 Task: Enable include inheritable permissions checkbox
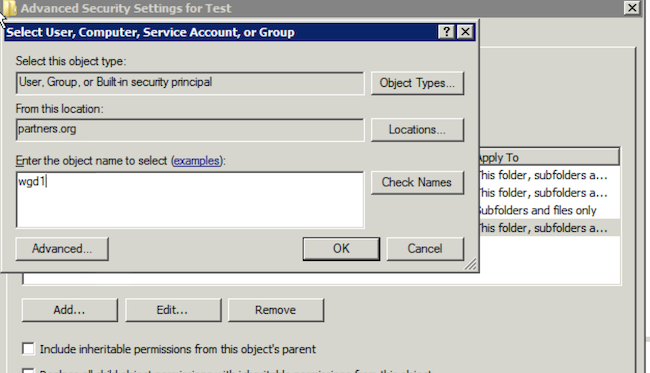pos(28,349)
